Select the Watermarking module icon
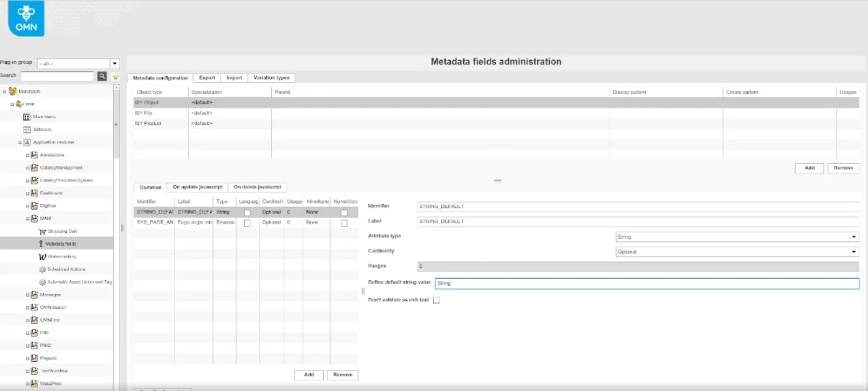The image size is (868, 391). (x=42, y=256)
